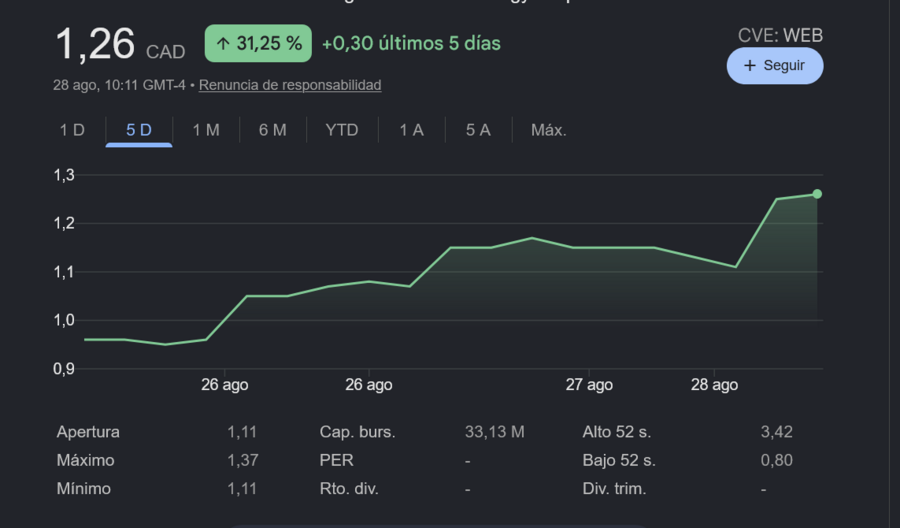The height and width of the screenshot is (528, 900).
Task: Show the 1 A yearly range
Action: coord(412,130)
